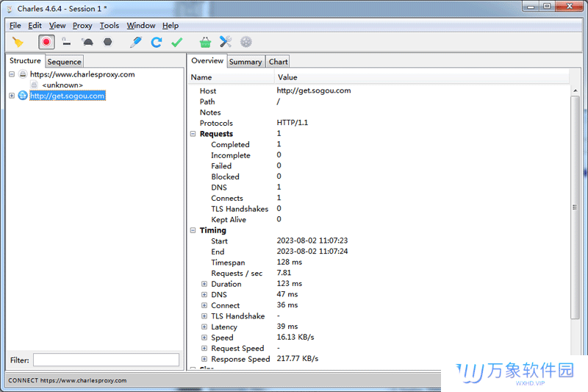The width and height of the screenshot is (588, 392).
Task: Collapse the Requests section
Action: (x=193, y=134)
